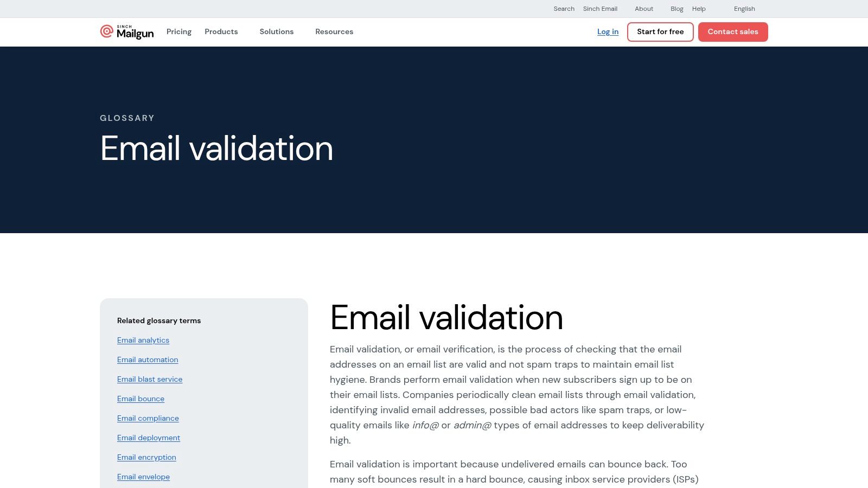Open the Pricing page
This screenshot has width=868, height=488.
[178, 32]
